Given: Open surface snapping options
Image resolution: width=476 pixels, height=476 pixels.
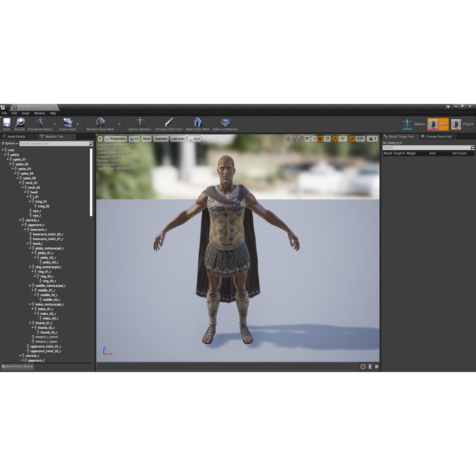Looking at the screenshot, I should [x=314, y=139].
